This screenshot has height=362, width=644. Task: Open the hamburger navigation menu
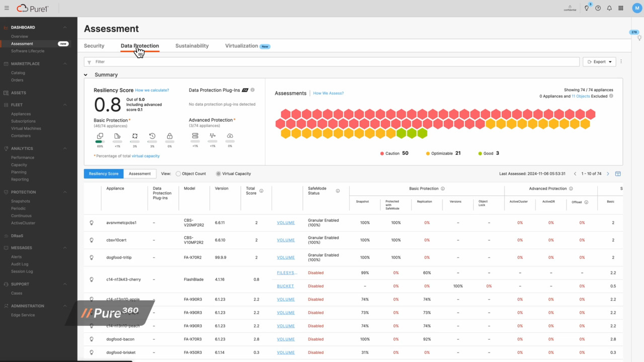[7, 8]
